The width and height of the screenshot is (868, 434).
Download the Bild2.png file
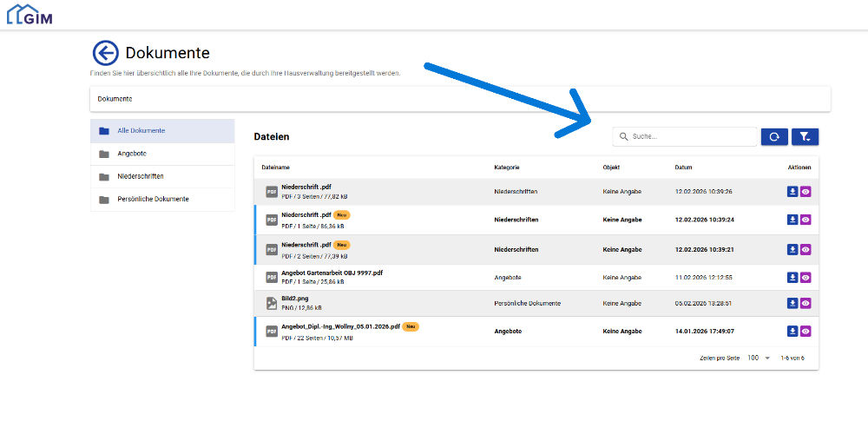(x=792, y=303)
